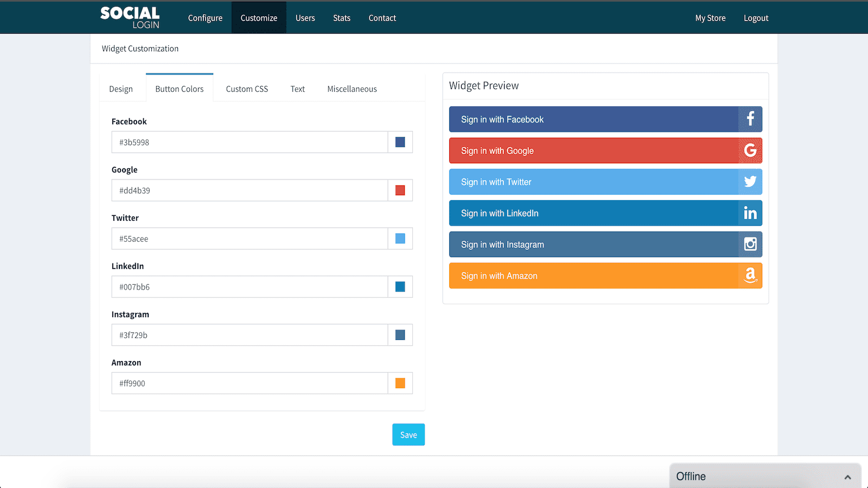
Task: Open Customize in the navigation bar
Action: pyautogui.click(x=259, y=18)
